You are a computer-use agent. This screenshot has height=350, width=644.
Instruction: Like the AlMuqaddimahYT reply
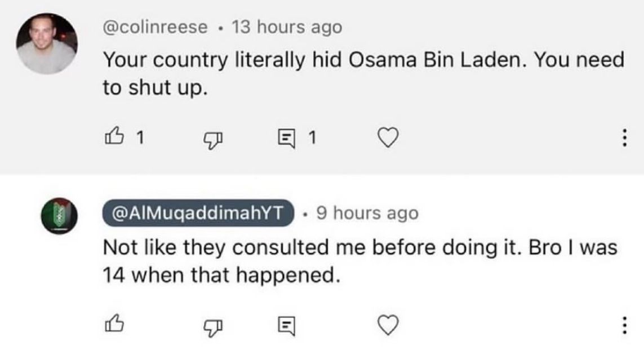tap(114, 324)
